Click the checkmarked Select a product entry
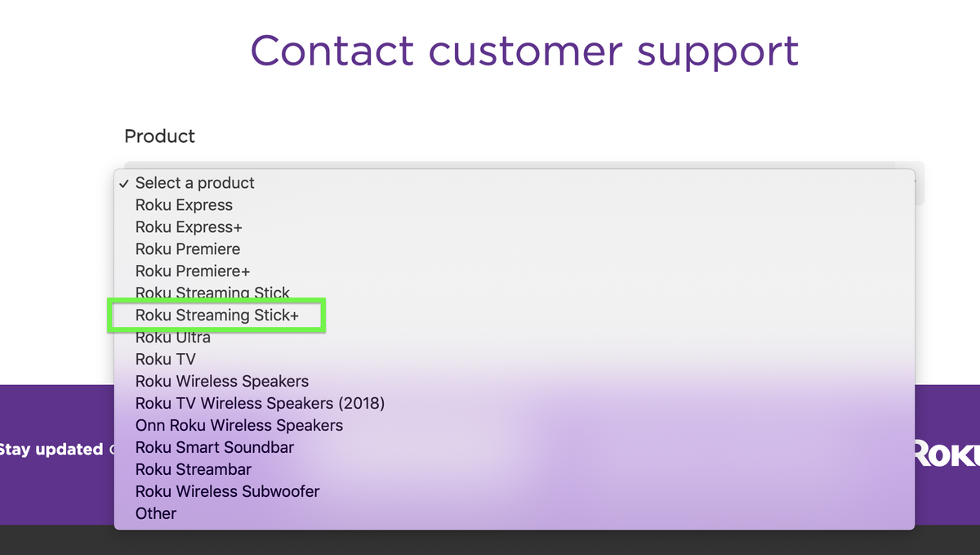 pyautogui.click(x=194, y=183)
